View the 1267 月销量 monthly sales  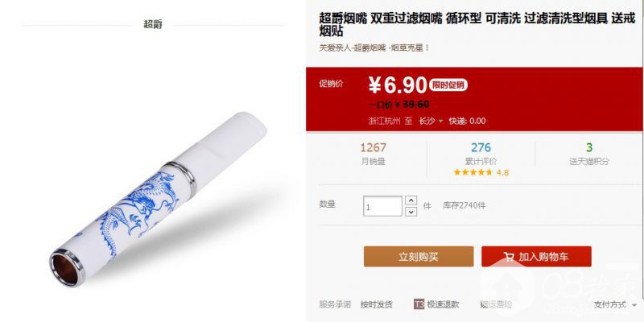(374, 154)
